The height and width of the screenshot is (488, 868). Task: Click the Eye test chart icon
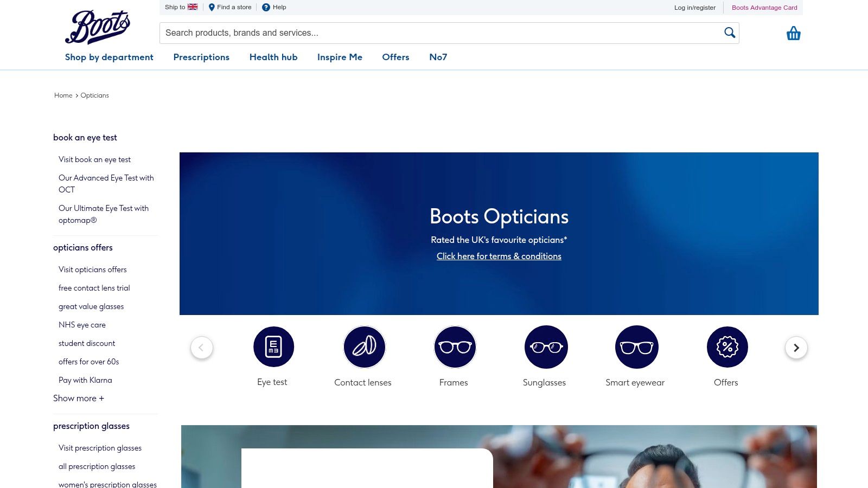point(273,347)
